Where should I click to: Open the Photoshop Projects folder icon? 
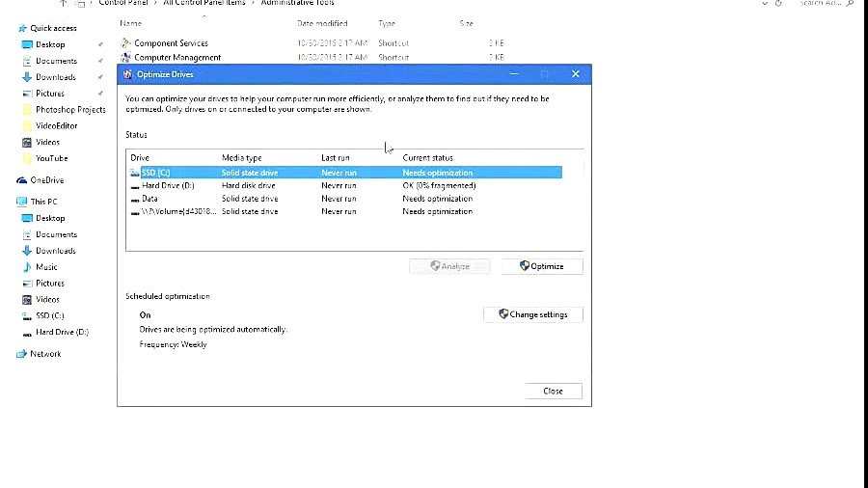pyautogui.click(x=27, y=110)
